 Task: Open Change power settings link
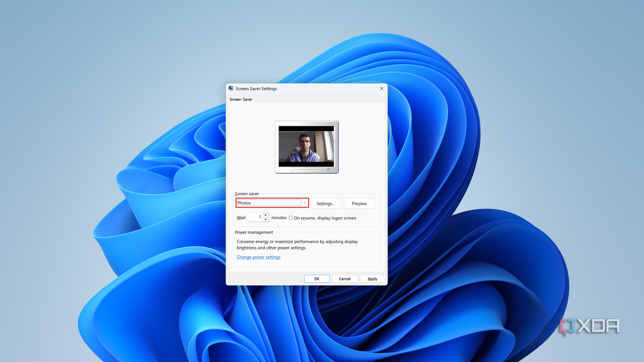[x=258, y=257]
